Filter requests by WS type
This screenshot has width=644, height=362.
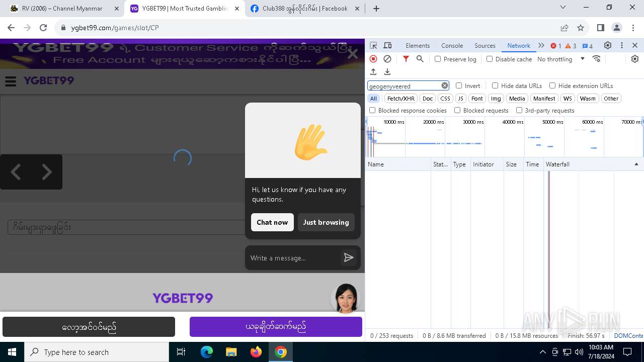coord(568,99)
